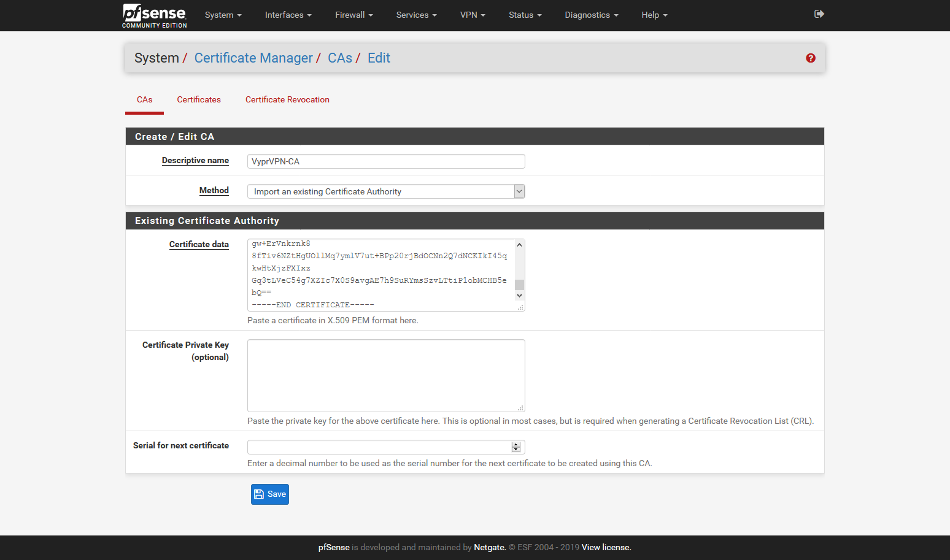Open the VPN menu
950x560 pixels.
pos(473,15)
